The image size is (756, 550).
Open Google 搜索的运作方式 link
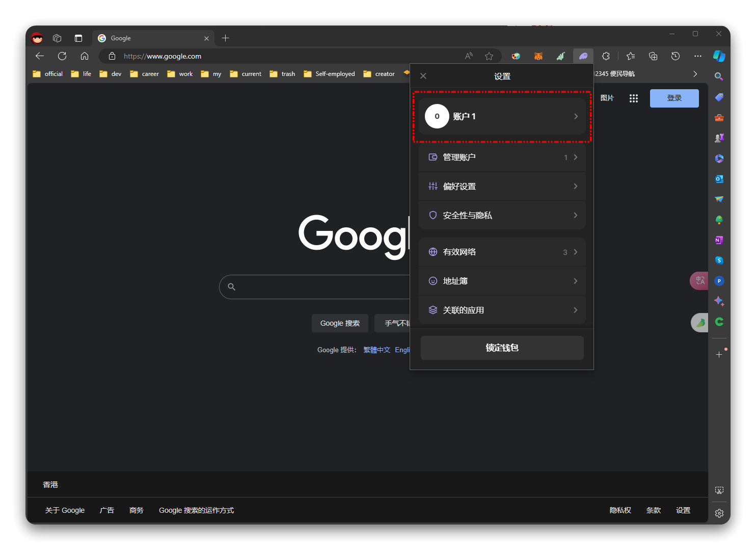click(x=196, y=510)
